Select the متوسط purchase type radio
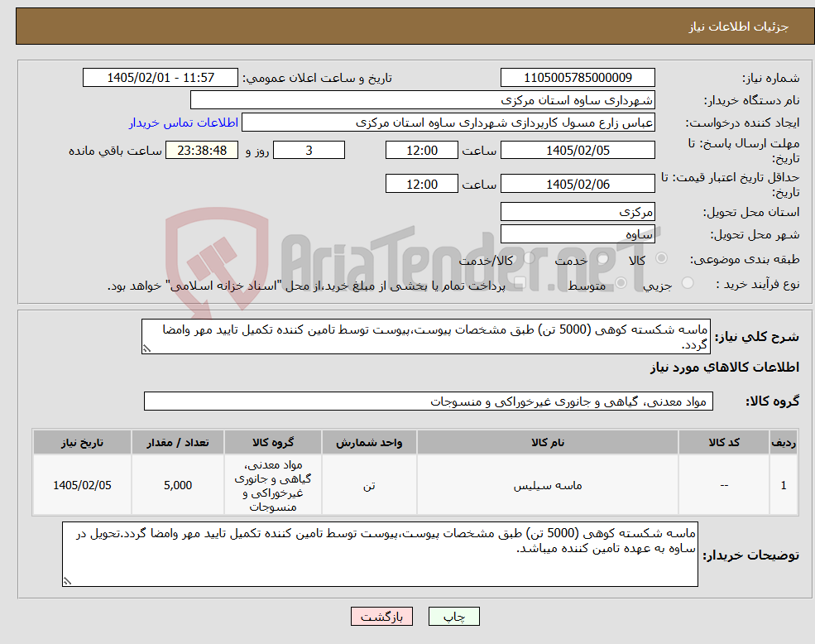Screen dimensions: 815x644 (x=621, y=283)
